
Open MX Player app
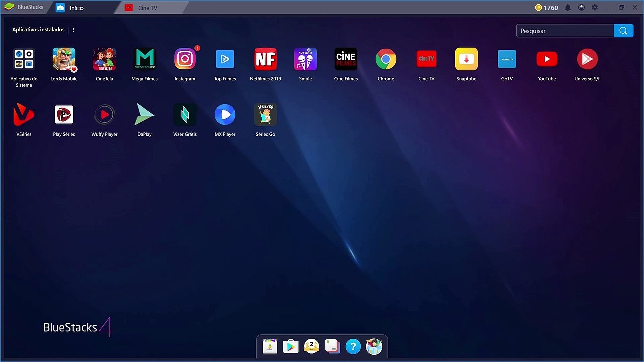225,115
